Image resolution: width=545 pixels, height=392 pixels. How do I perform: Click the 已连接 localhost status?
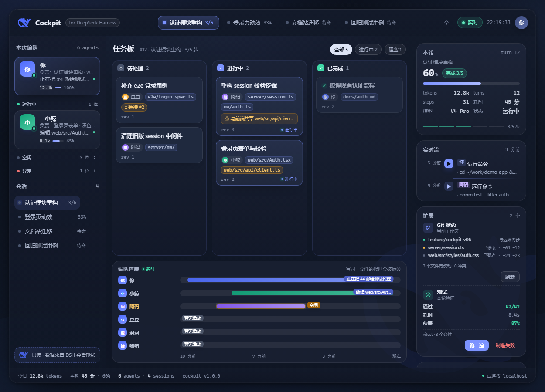[504, 376]
